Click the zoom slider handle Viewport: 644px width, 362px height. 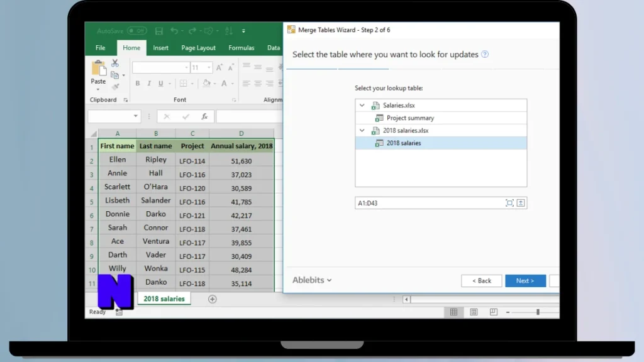point(538,312)
